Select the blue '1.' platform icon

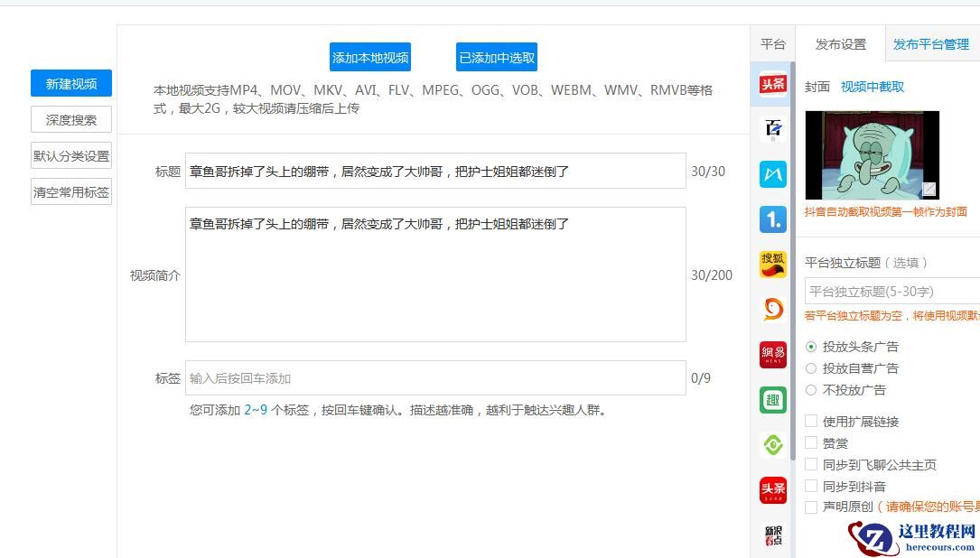772,219
